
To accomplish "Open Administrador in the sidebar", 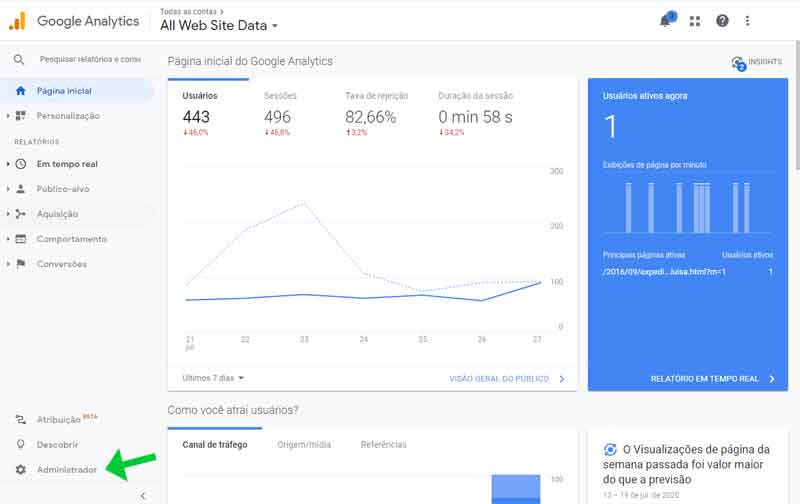I will (67, 469).
